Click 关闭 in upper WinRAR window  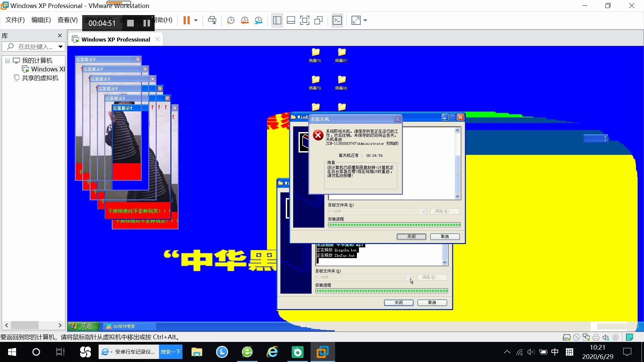pyautogui.click(x=412, y=237)
